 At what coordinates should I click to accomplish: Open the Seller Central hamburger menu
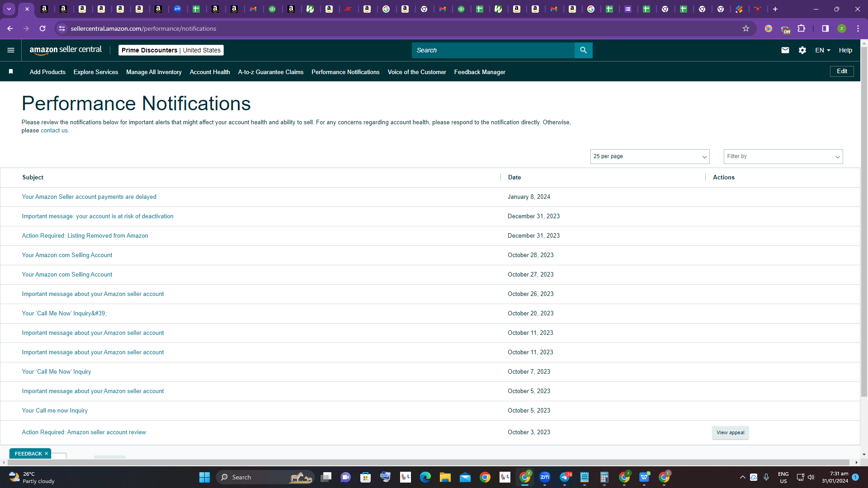[11, 50]
